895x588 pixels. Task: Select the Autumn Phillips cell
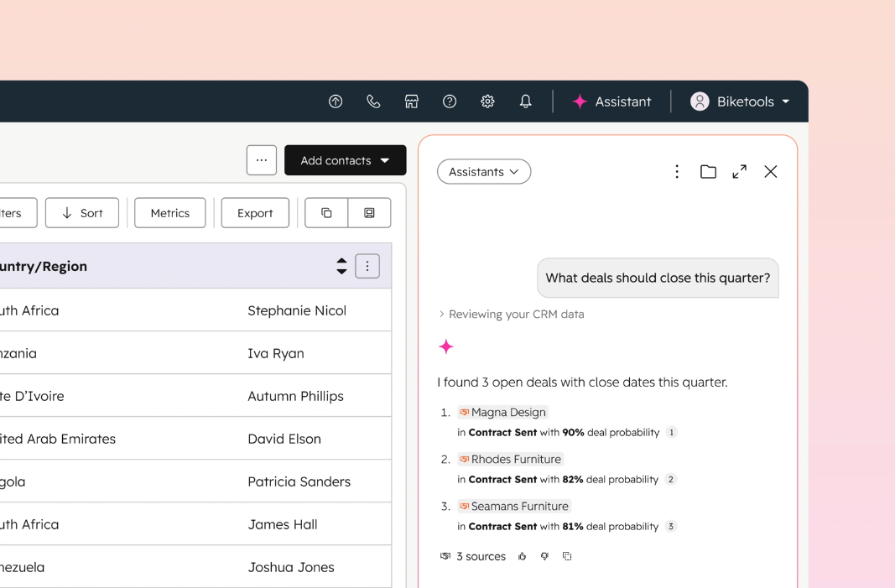(295, 396)
